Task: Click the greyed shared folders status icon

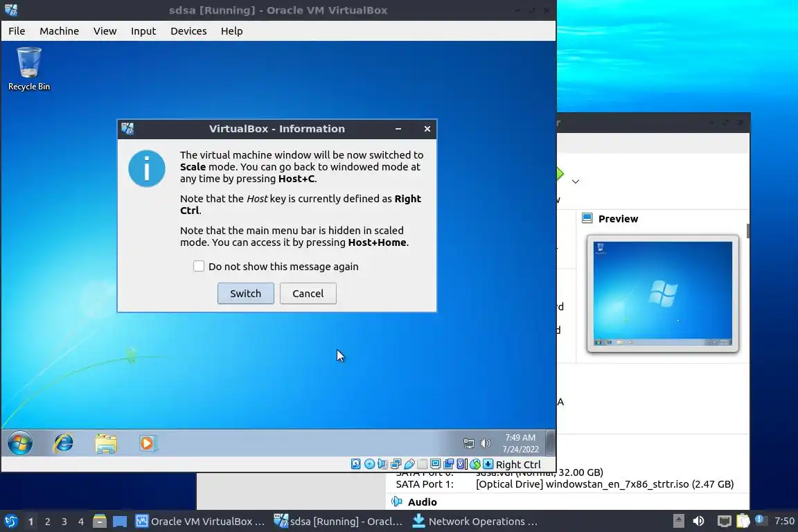Action: [x=422, y=464]
